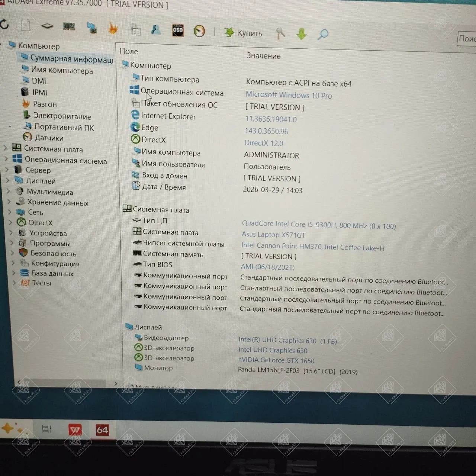The width and height of the screenshot is (476, 476).
Task: Click the yellow sparkle icon on the taskbar
Action: coord(8,428)
